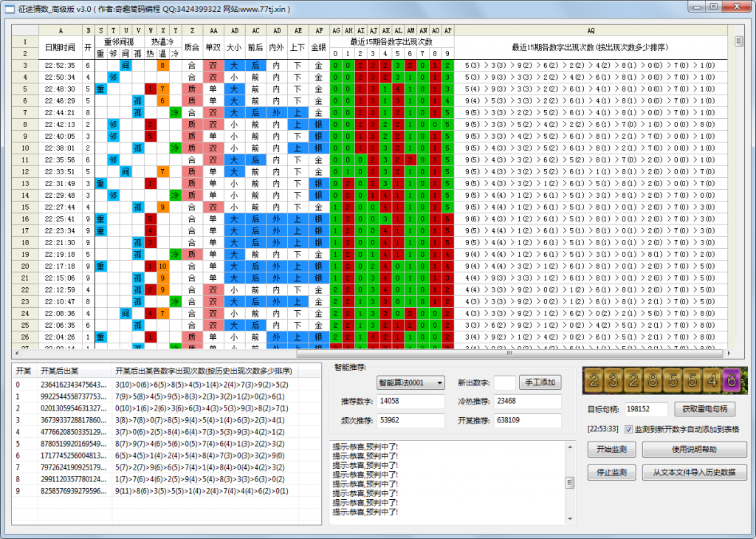Start monitoring with the 开始监测 button
The height and width of the screenshot is (539, 756).
coord(611,450)
